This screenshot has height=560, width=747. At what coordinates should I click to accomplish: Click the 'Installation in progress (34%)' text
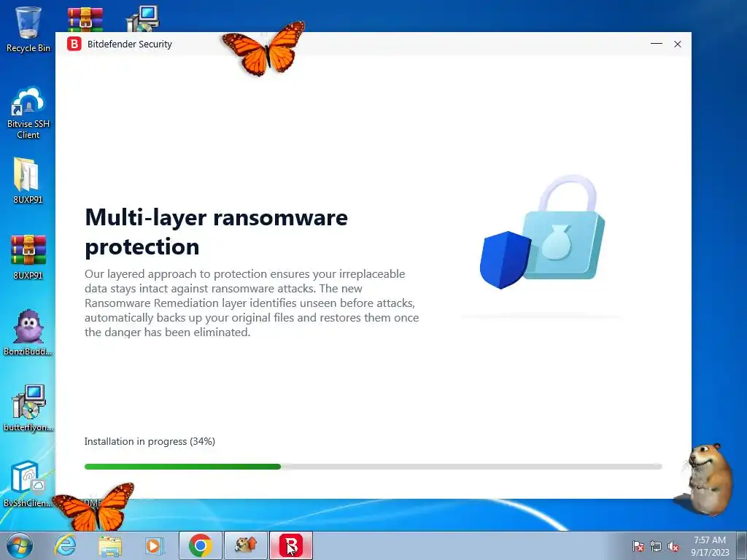click(x=150, y=441)
